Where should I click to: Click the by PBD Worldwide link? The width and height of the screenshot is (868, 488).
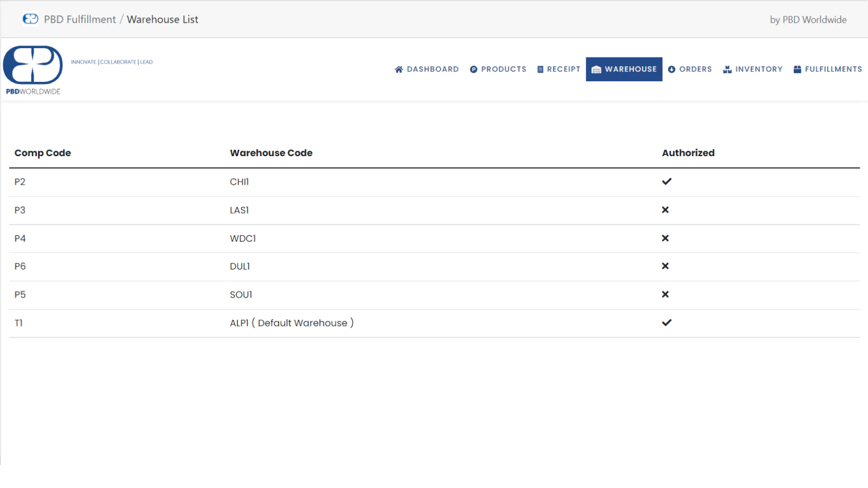808,20
